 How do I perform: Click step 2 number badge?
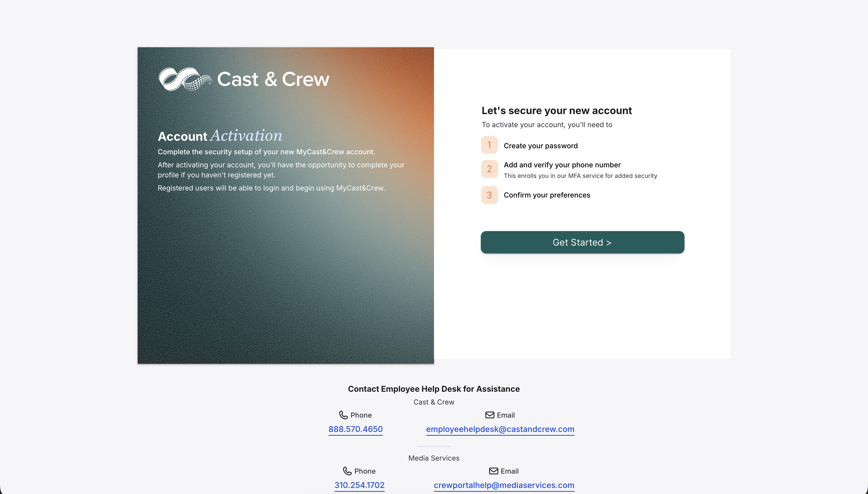click(489, 169)
